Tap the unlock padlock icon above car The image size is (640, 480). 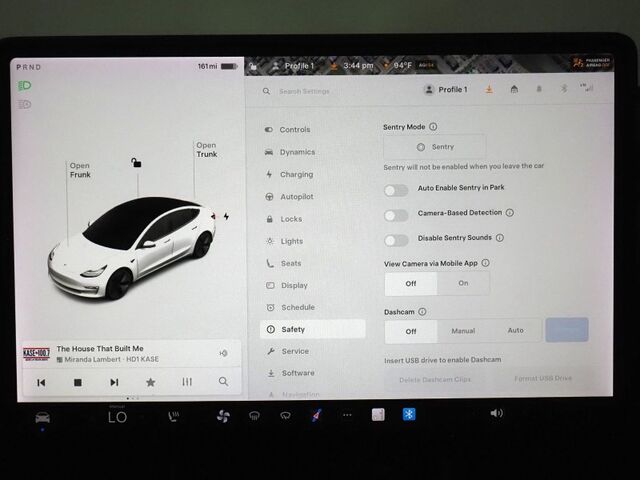pyautogui.click(x=136, y=162)
